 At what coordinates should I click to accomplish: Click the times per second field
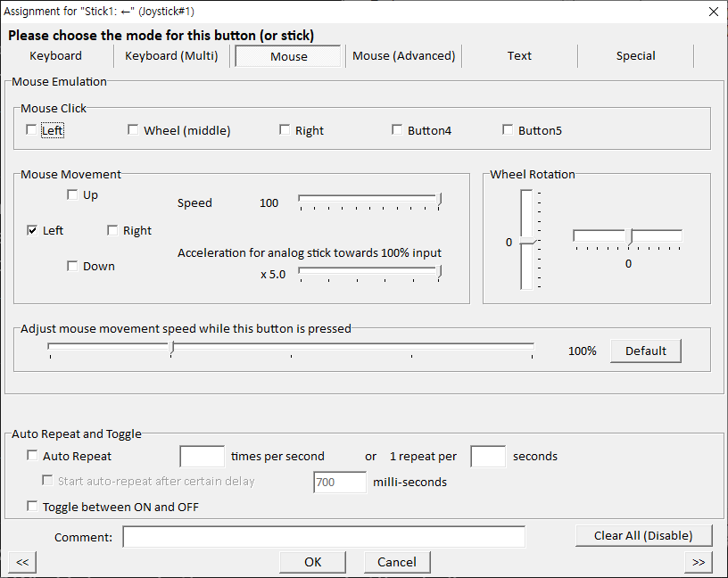click(202, 457)
